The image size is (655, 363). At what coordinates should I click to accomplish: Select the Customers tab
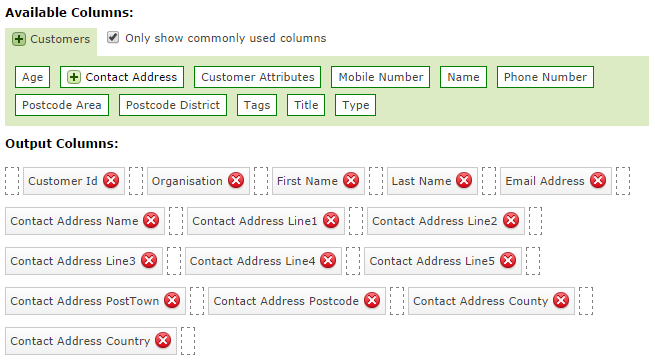coord(51,41)
